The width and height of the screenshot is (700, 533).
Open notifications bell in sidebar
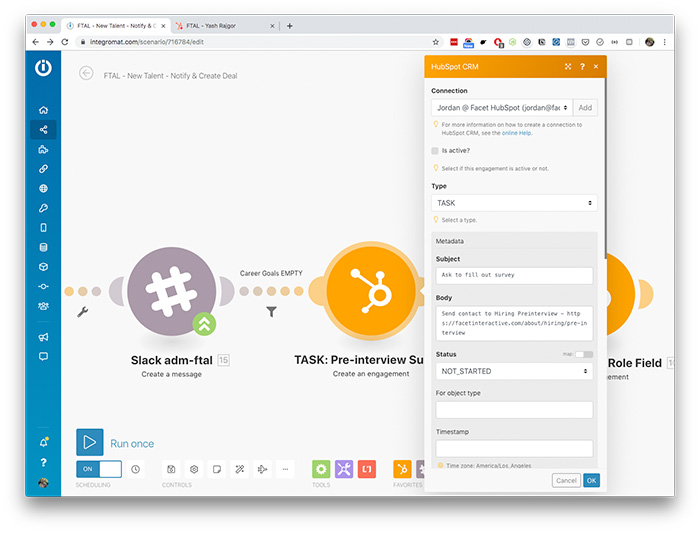coord(43,442)
